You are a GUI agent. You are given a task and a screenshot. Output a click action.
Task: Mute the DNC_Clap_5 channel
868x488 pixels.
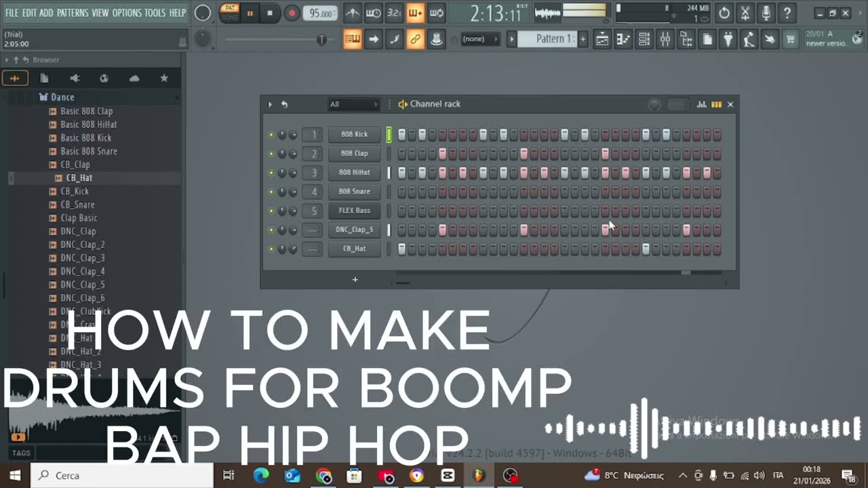(x=271, y=230)
